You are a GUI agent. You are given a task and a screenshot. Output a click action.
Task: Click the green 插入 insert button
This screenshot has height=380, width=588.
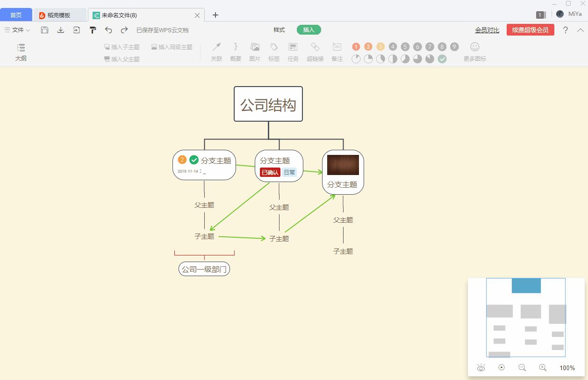click(308, 29)
